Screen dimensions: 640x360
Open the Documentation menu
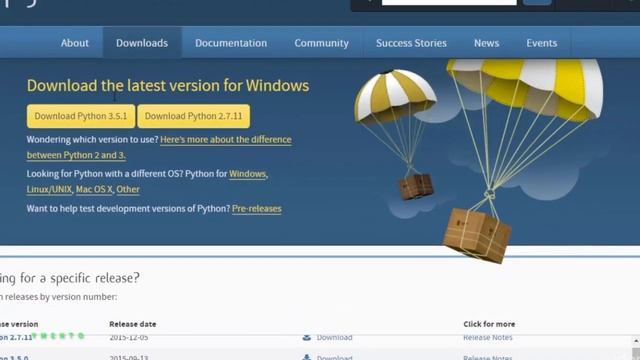pyautogui.click(x=231, y=43)
